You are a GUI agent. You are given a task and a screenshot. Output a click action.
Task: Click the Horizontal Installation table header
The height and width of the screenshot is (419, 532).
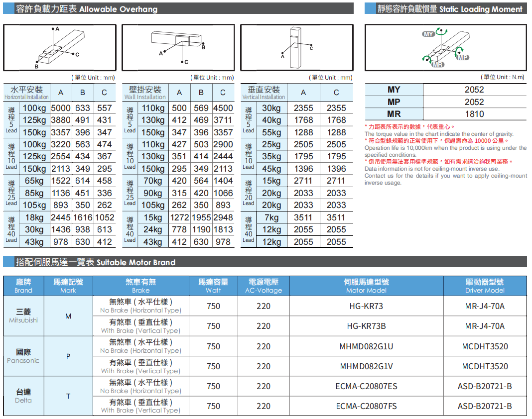[x=27, y=93]
